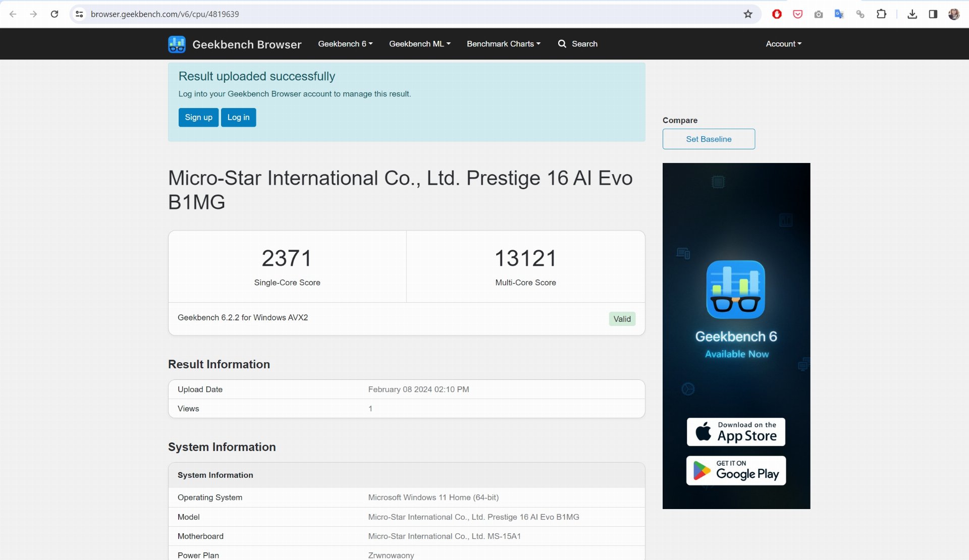The height and width of the screenshot is (560, 969).
Task: Click the upload date 'February 08 2024 02:10 PM'
Action: coord(418,389)
